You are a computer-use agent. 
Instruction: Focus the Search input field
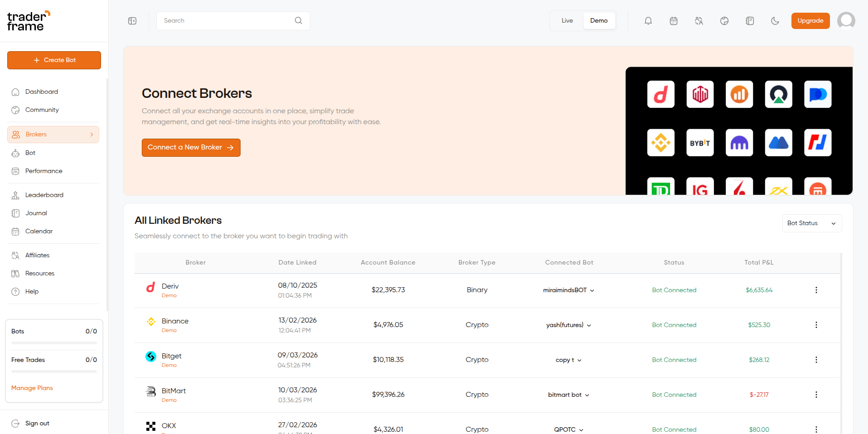(233, 21)
